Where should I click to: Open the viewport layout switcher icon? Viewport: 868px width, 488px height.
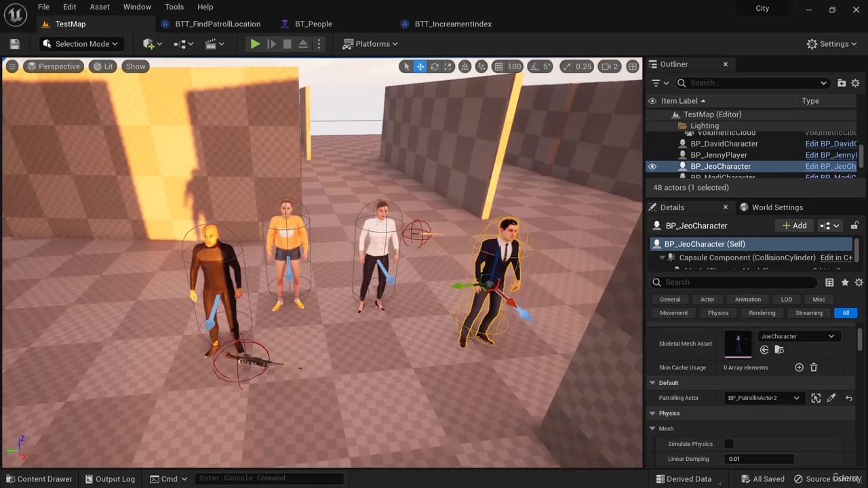pos(633,66)
